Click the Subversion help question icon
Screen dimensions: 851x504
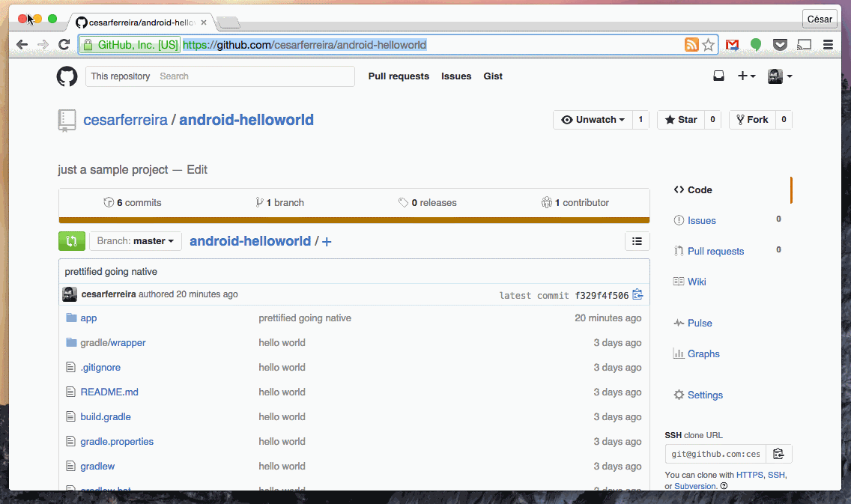click(724, 486)
